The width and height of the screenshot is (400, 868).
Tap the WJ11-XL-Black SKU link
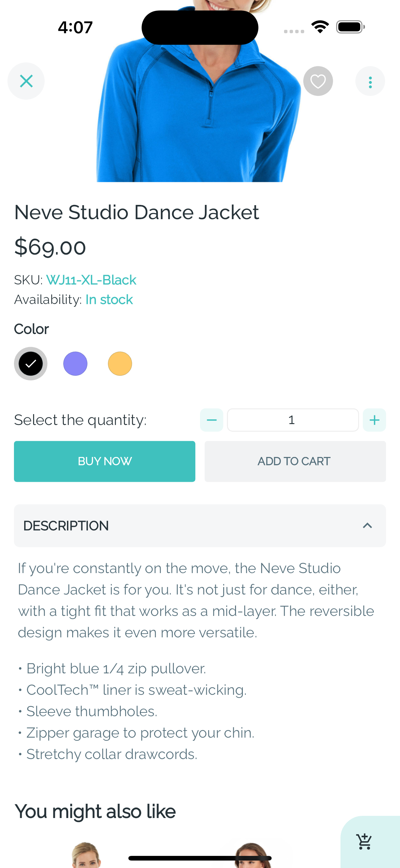click(x=91, y=280)
